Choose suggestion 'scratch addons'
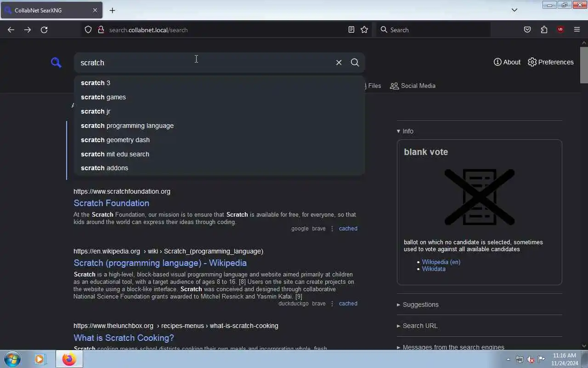Screen dimensions: 588x368 [219, 168]
